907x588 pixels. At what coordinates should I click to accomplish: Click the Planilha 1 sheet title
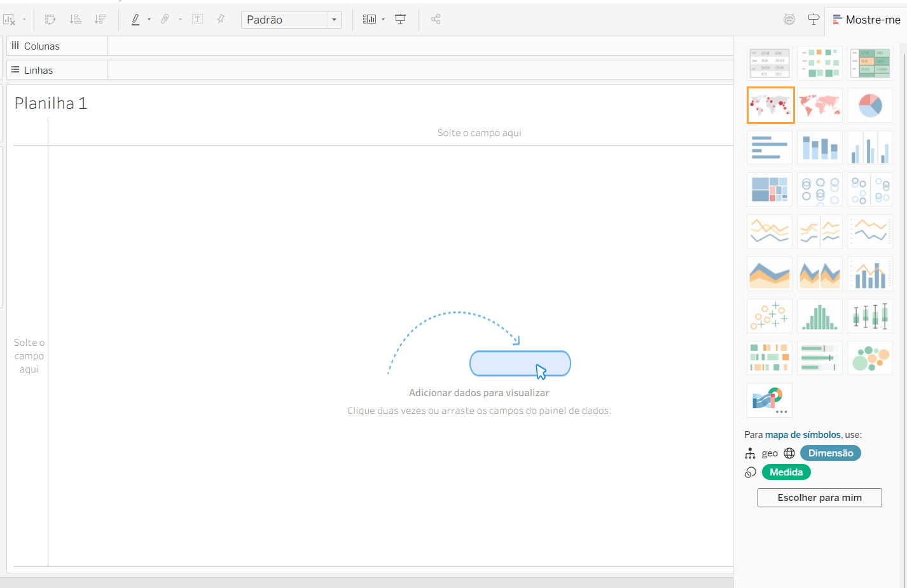pyautogui.click(x=51, y=104)
